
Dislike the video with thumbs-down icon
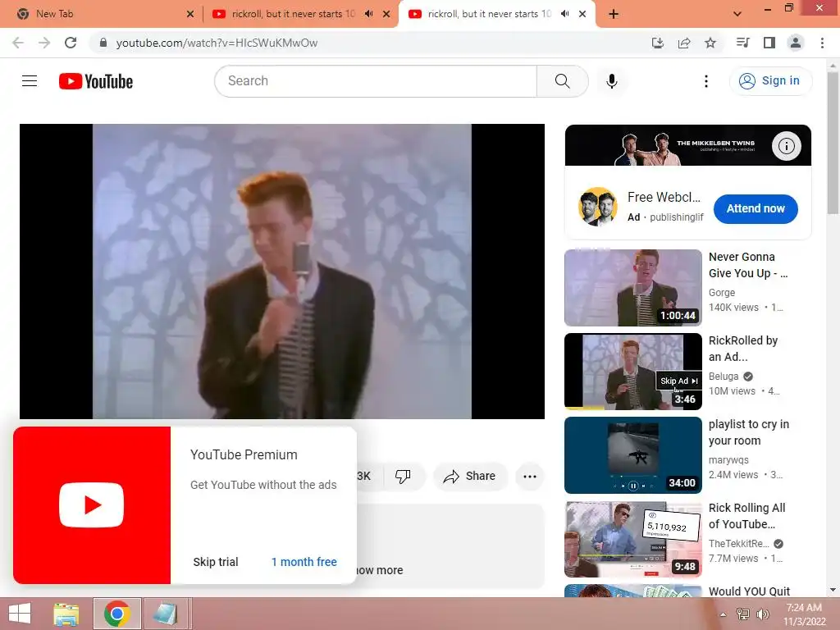(403, 476)
